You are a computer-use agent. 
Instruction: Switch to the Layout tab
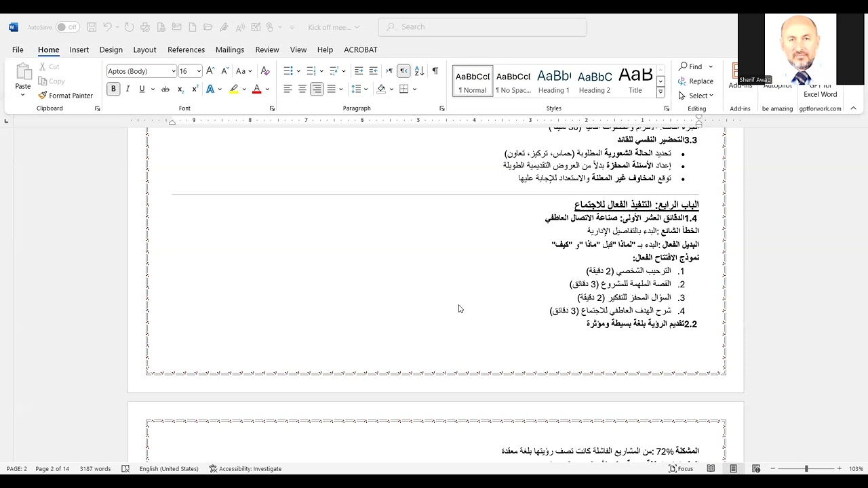(144, 49)
